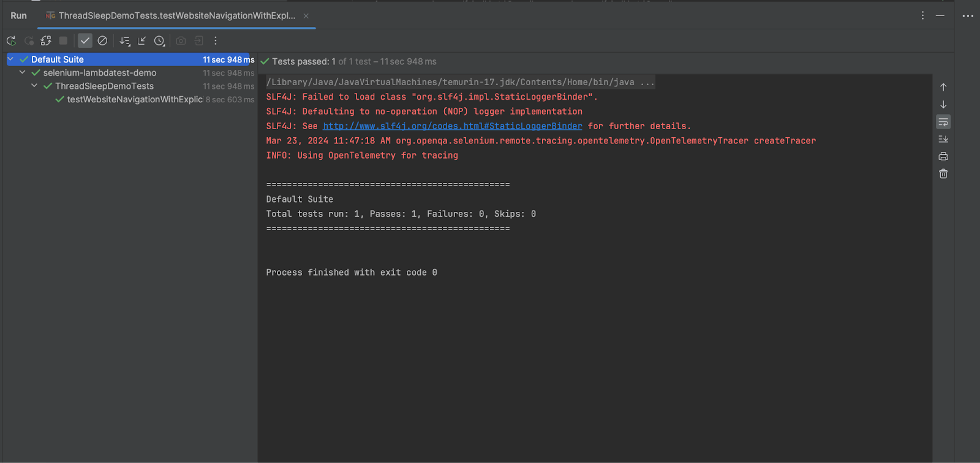Click SLF4J 'Failed to load class' line

coord(432,97)
